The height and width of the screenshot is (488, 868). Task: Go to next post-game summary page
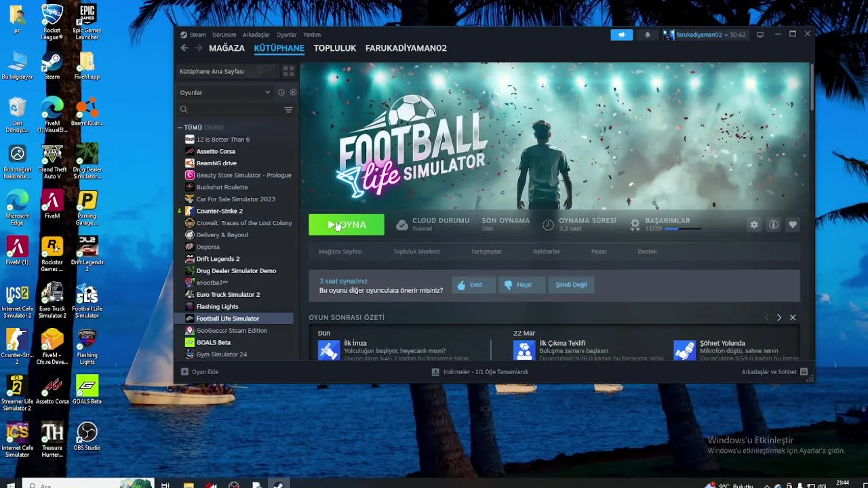pos(779,317)
